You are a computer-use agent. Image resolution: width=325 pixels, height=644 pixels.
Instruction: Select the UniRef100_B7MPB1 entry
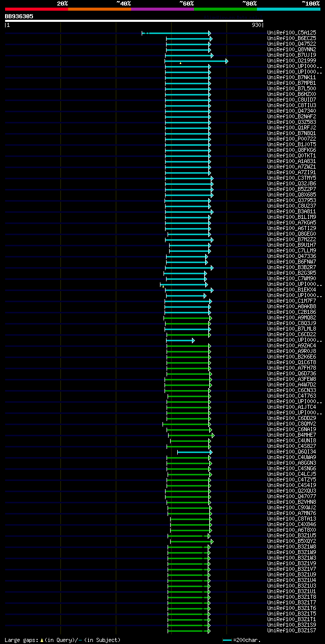click(291, 83)
